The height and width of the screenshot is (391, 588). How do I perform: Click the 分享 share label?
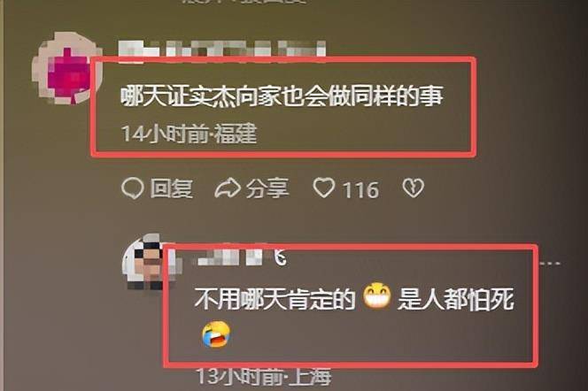pos(267,188)
